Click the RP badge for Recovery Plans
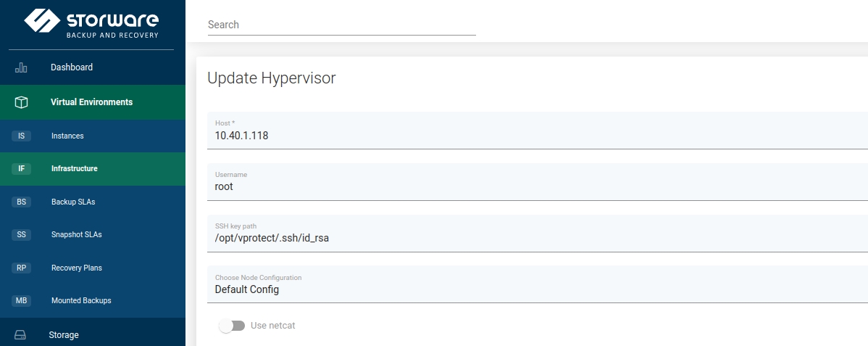868x346 pixels. 21,268
